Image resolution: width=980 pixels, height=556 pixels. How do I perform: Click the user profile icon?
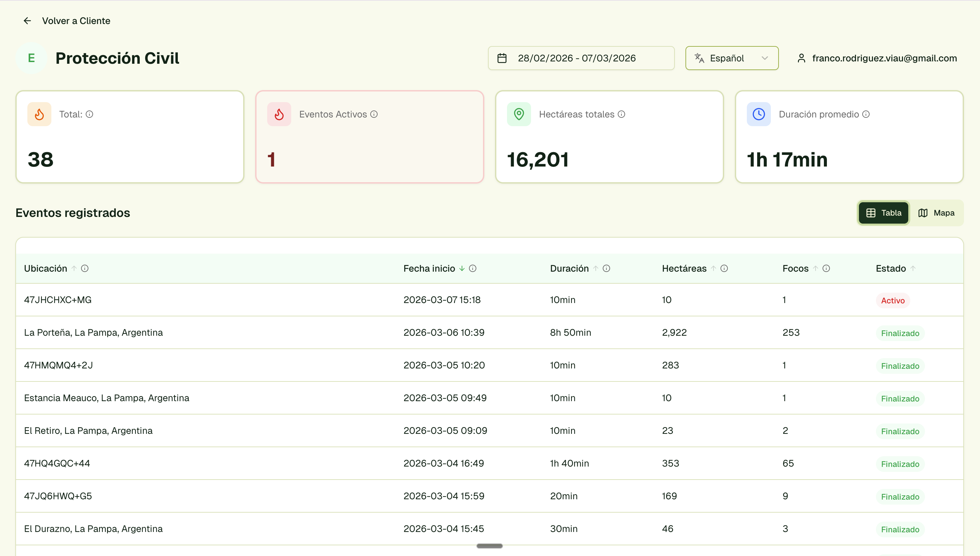click(x=802, y=58)
